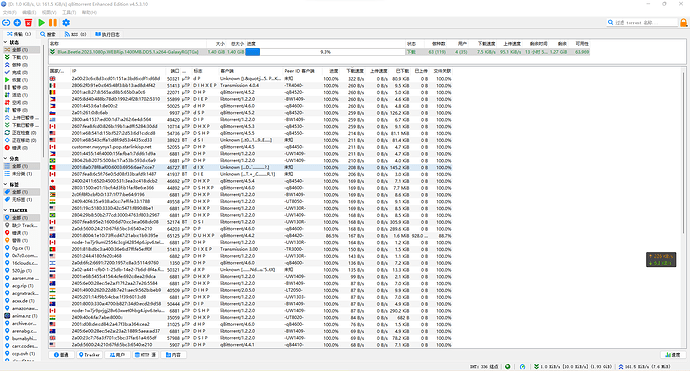
Task: Open the 工具(T) menu
Action: tap(69, 12)
